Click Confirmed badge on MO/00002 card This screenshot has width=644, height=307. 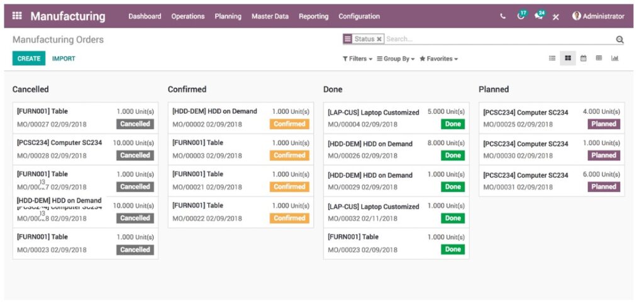tap(289, 124)
